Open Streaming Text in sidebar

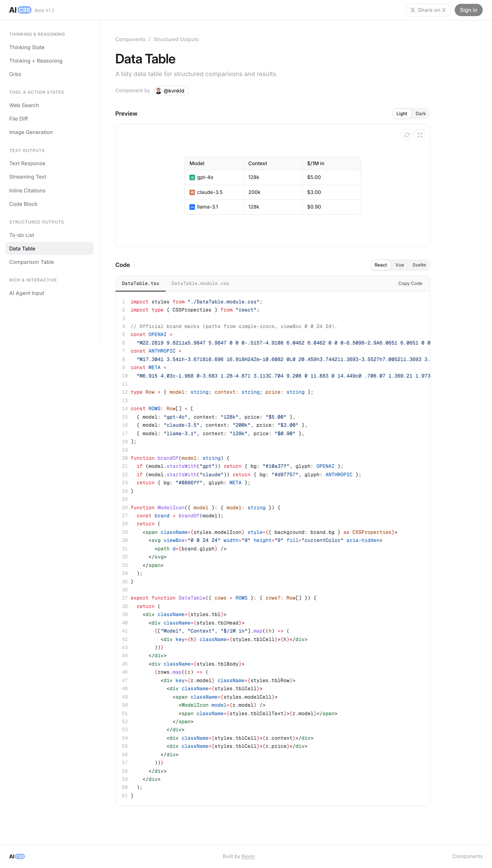point(49,177)
